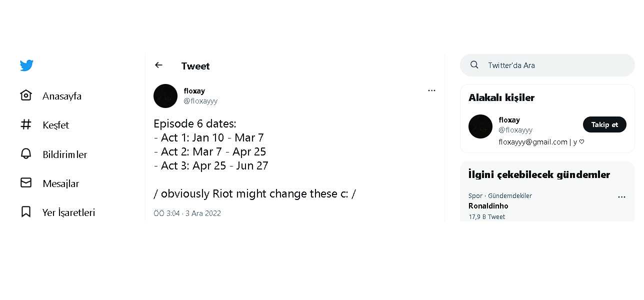This screenshot has height=300, width=644.
Task: Go back using the arrow icon
Action: [158, 65]
